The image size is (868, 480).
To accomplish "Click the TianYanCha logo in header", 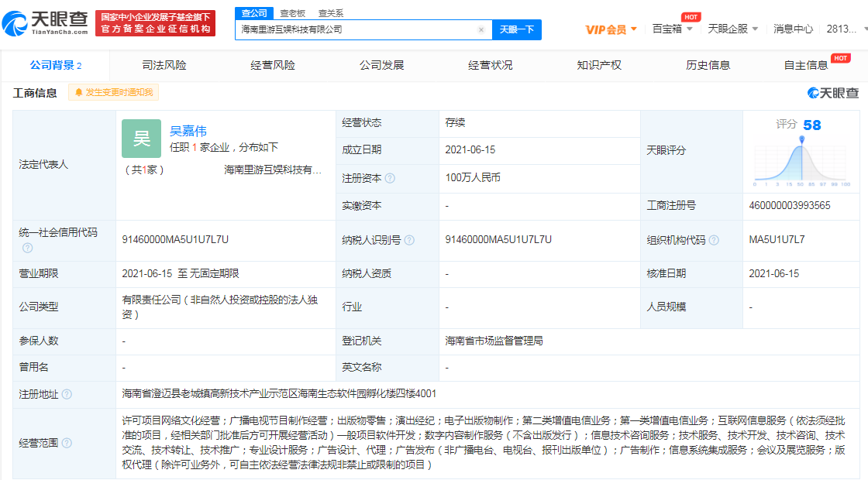I will pyautogui.click(x=45, y=23).
